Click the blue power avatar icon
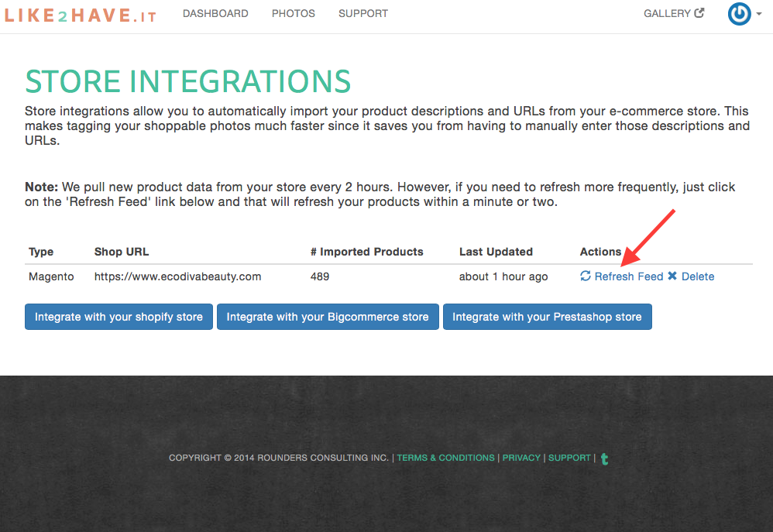The width and height of the screenshot is (773, 532). [739, 14]
